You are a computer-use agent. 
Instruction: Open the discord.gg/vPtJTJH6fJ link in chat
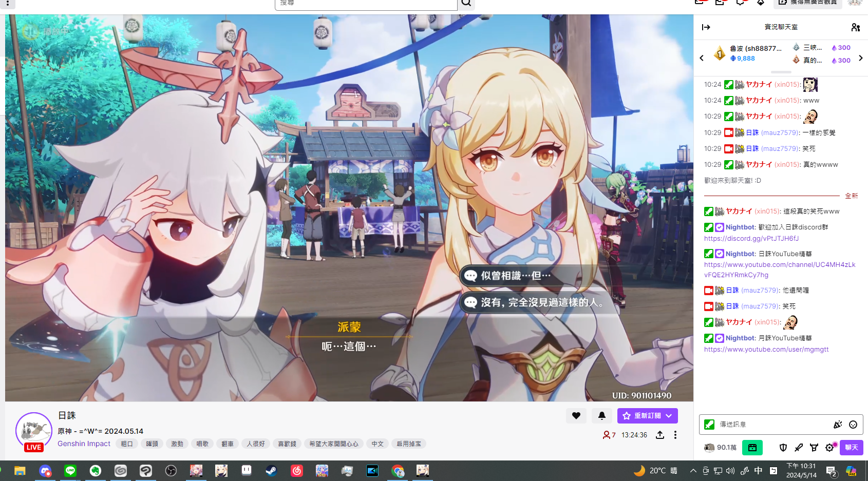click(751, 238)
